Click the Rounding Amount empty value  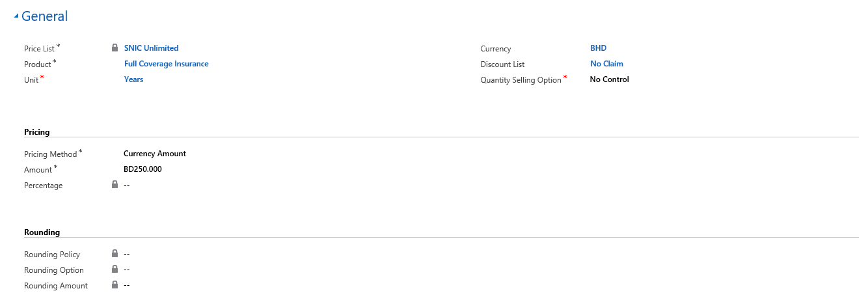(127, 285)
